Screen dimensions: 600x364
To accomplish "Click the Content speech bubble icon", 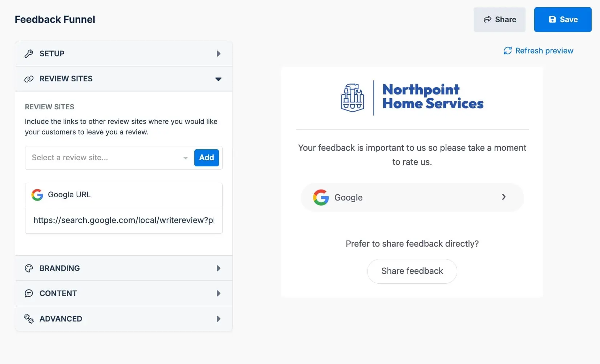I will pyautogui.click(x=29, y=294).
